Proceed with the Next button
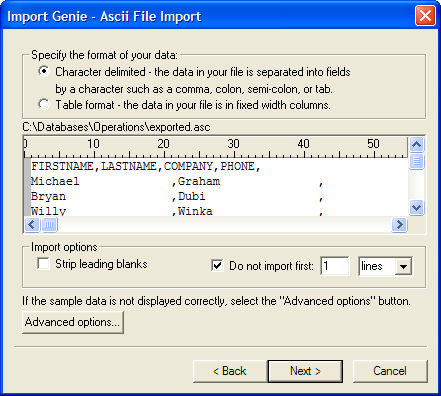This screenshot has width=441, height=396. pyautogui.click(x=305, y=371)
